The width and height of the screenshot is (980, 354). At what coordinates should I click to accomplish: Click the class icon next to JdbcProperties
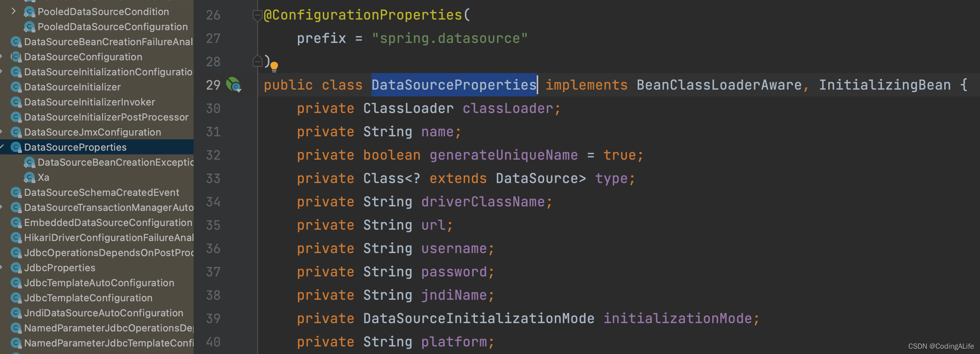click(15, 268)
